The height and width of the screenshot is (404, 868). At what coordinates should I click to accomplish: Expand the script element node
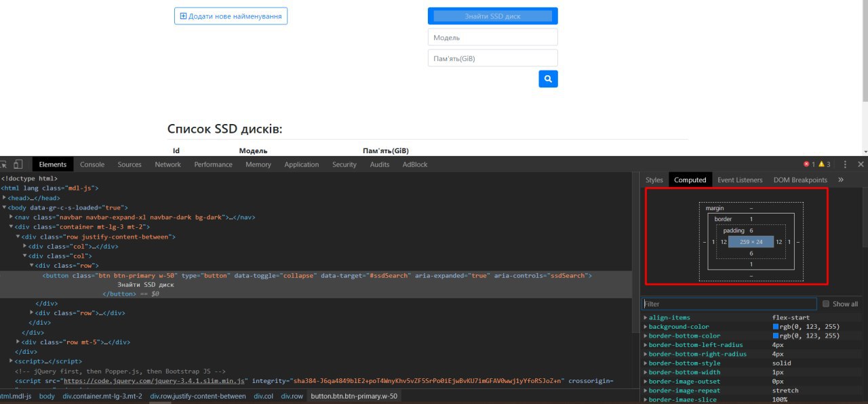tap(12, 361)
